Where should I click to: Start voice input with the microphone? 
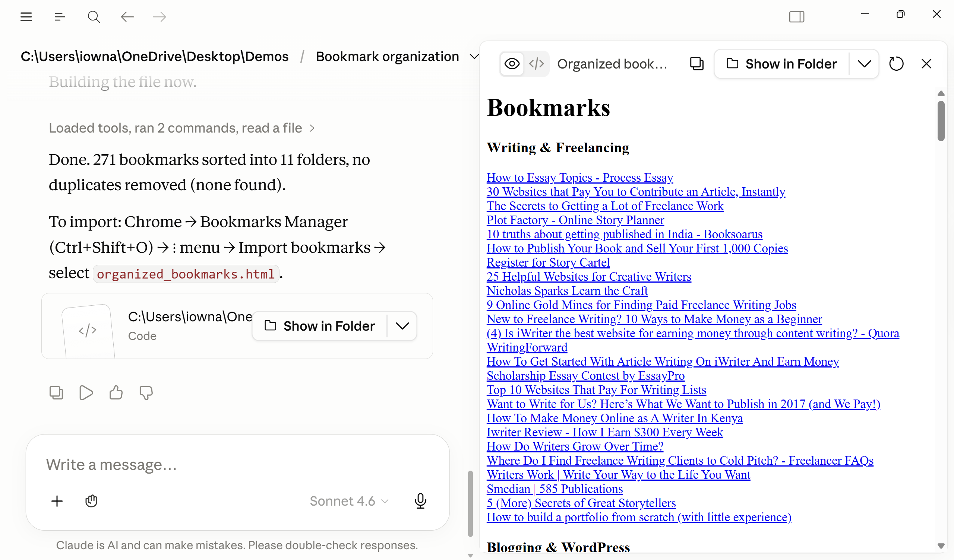[420, 501]
